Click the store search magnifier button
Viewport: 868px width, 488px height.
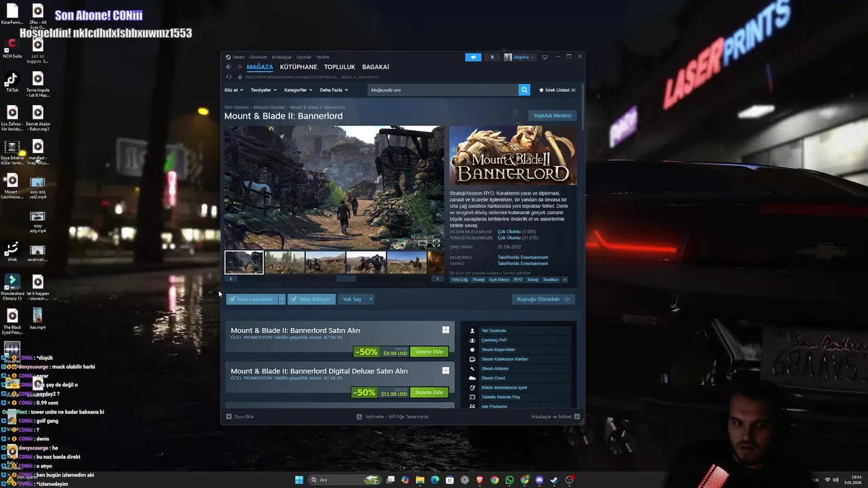coord(524,89)
